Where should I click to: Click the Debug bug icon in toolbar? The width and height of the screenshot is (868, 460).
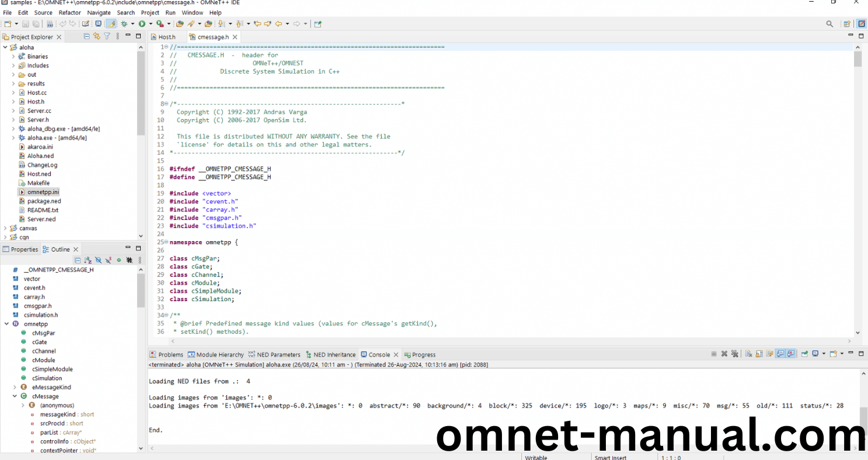[124, 24]
